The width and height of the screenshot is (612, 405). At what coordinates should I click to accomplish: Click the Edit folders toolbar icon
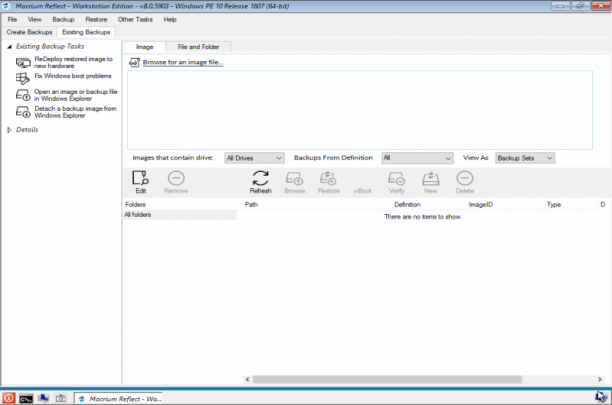(x=140, y=182)
